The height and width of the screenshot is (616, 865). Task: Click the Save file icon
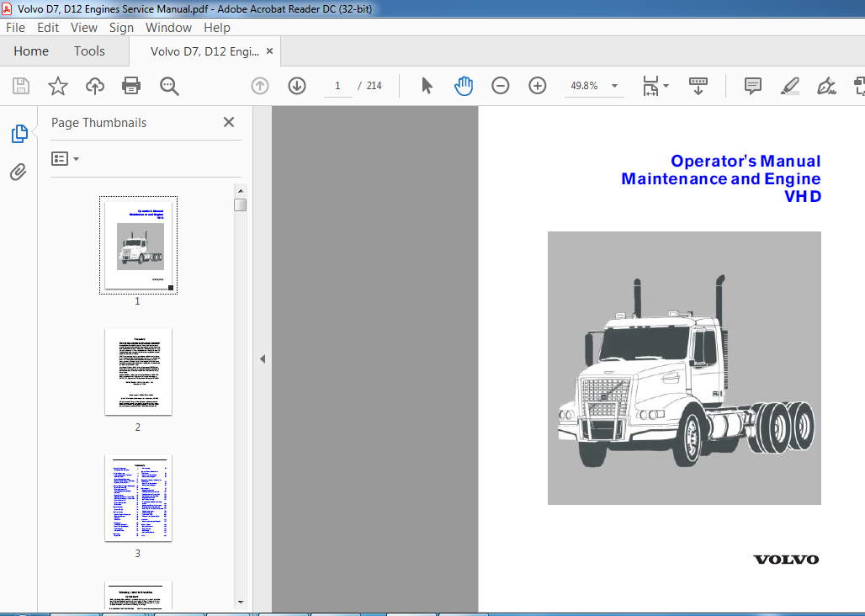[x=21, y=86]
